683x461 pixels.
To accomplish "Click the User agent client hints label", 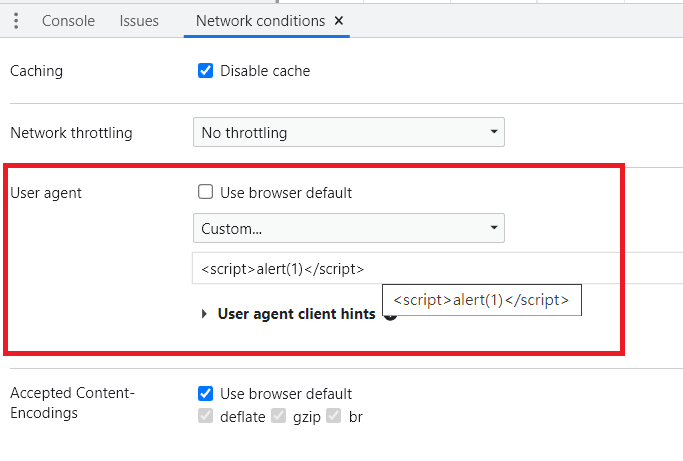I will [x=296, y=314].
